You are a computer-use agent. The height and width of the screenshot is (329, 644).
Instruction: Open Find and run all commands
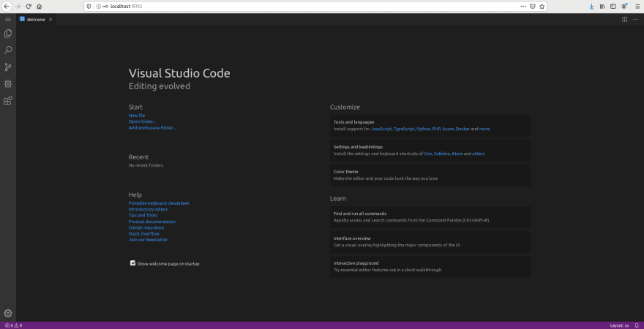point(430,217)
